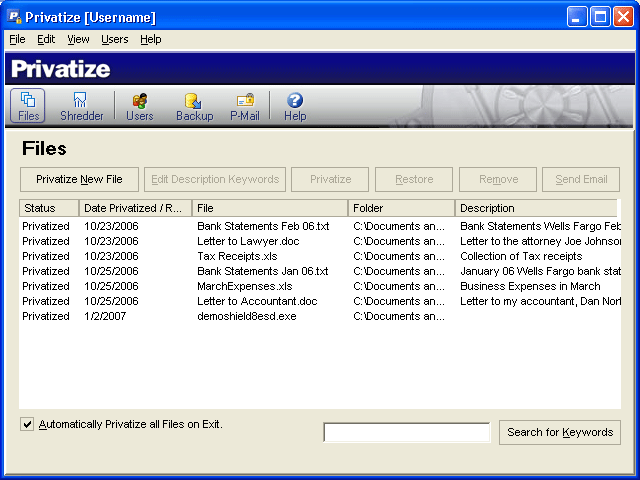Select demoshield8esd.exe row
This screenshot has height=480, width=640.
pyautogui.click(x=320, y=316)
